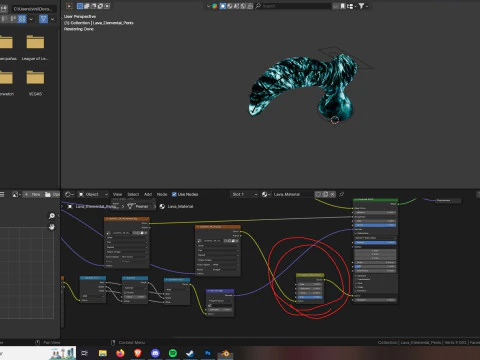
Task: Launch Brave browser from the taskbar
Action: tap(138, 353)
